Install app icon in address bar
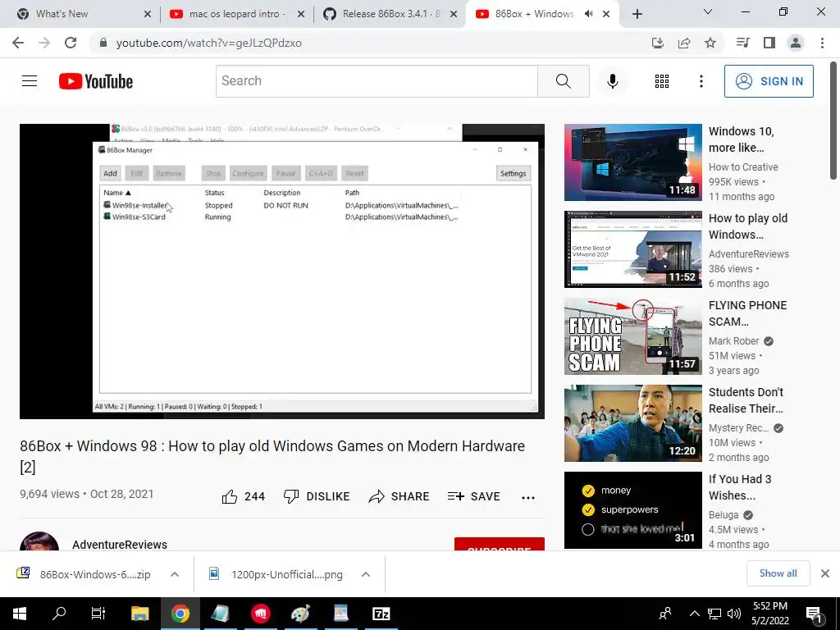This screenshot has height=630, width=840. coord(657,43)
